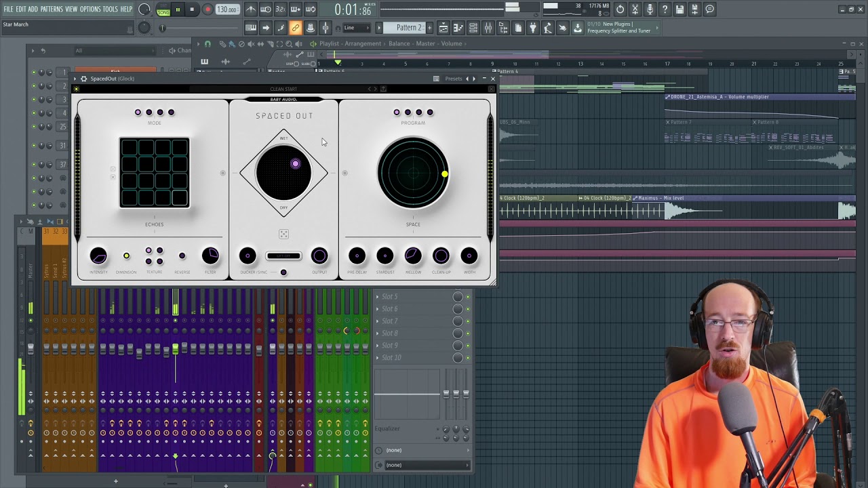The image size is (868, 488).
Task: Toggle the Space section power dot
Action: [344, 174]
